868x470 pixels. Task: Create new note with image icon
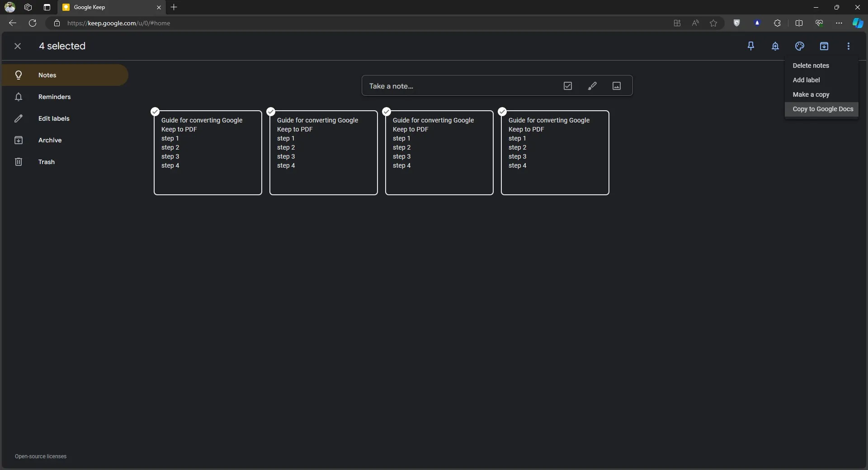[x=617, y=86]
